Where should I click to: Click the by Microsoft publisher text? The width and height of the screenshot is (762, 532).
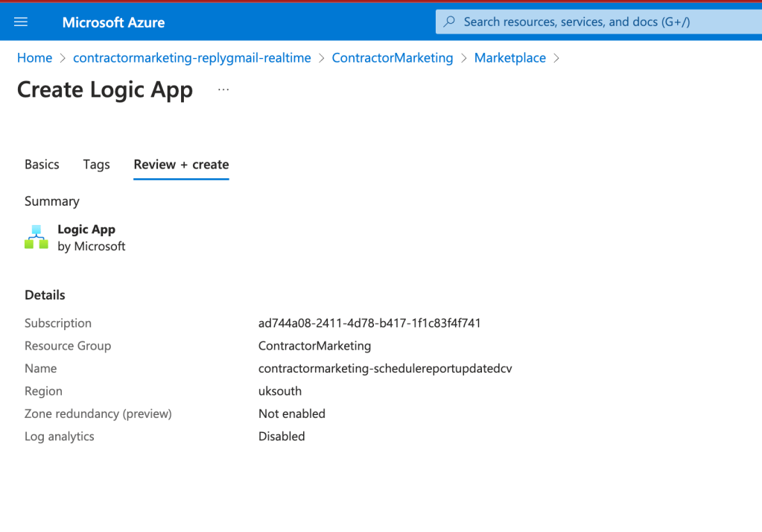[x=92, y=247]
